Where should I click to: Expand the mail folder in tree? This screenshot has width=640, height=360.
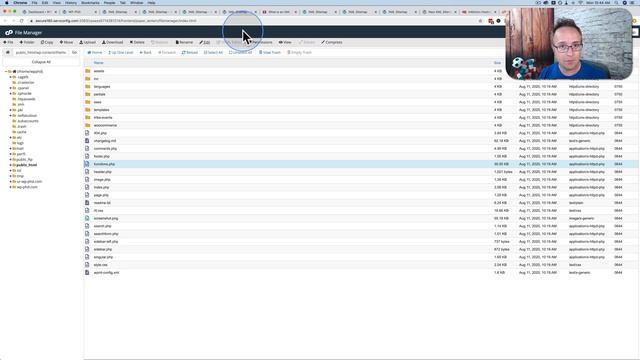11,149
